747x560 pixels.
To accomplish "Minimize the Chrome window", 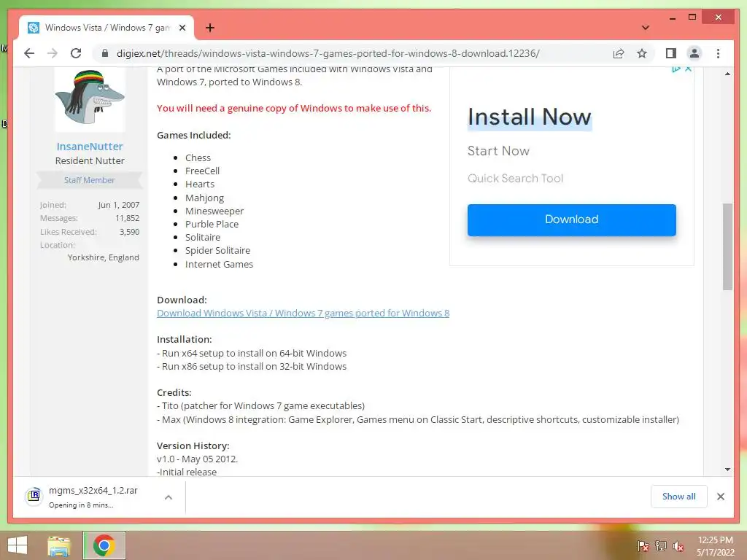I will (672, 18).
